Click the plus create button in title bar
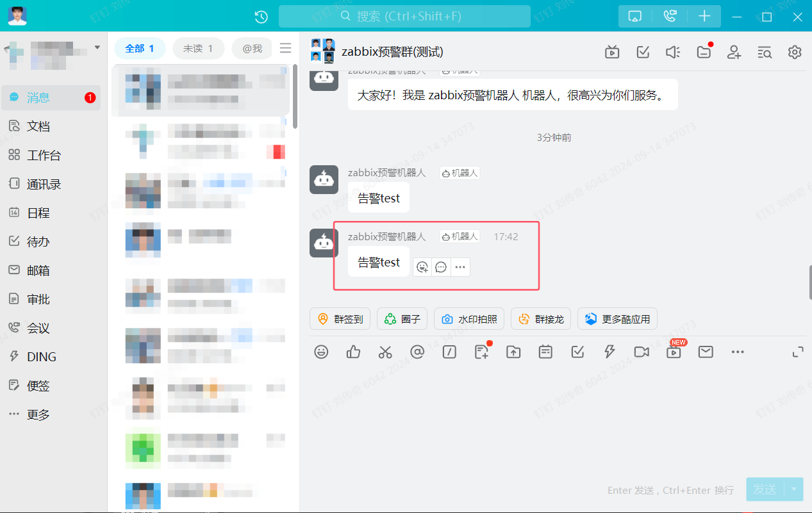 point(704,16)
